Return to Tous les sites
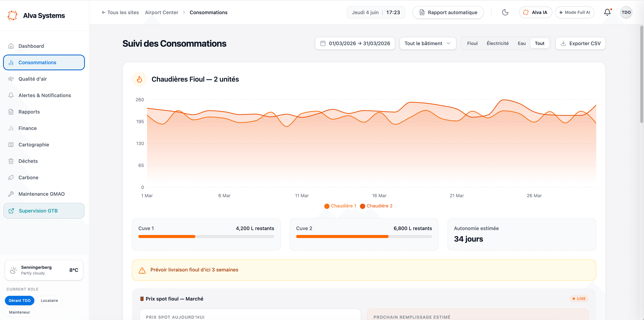This screenshot has height=320, width=644. tap(120, 12)
